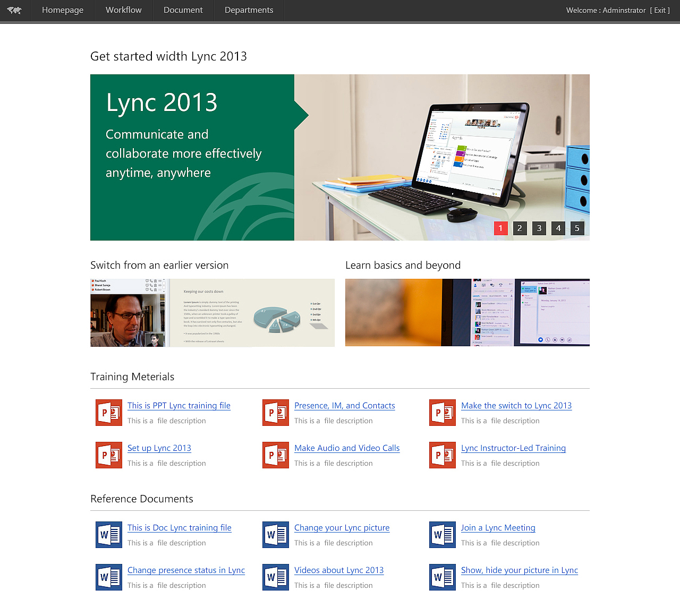680x616 pixels.
Task: Open the 'Switch from an earlier version' thumbnail
Action: point(212,313)
